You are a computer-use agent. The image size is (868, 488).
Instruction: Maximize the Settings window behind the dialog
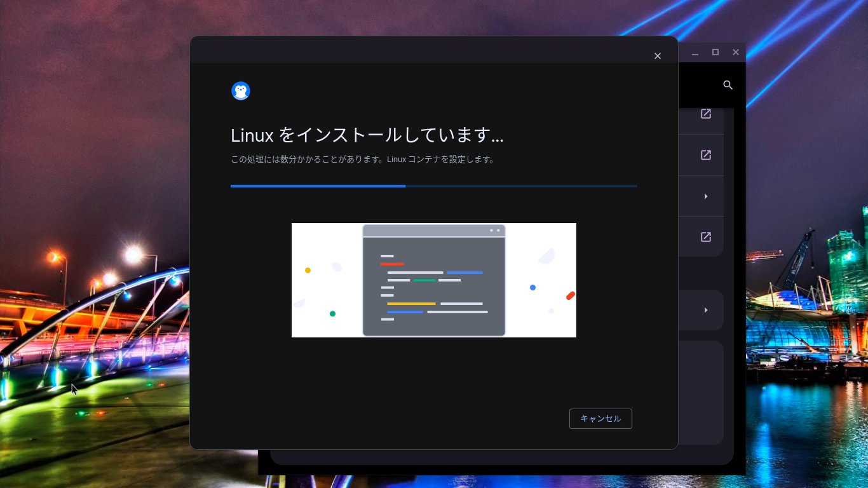715,52
